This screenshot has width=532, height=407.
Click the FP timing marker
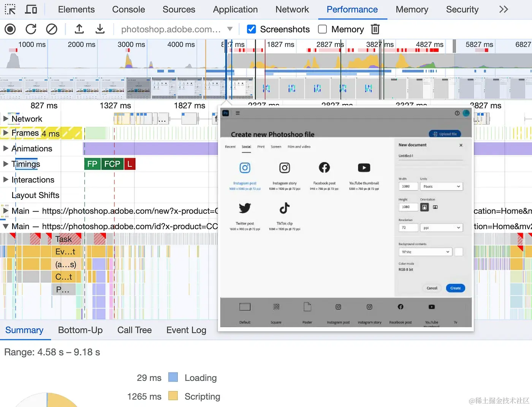tap(92, 164)
